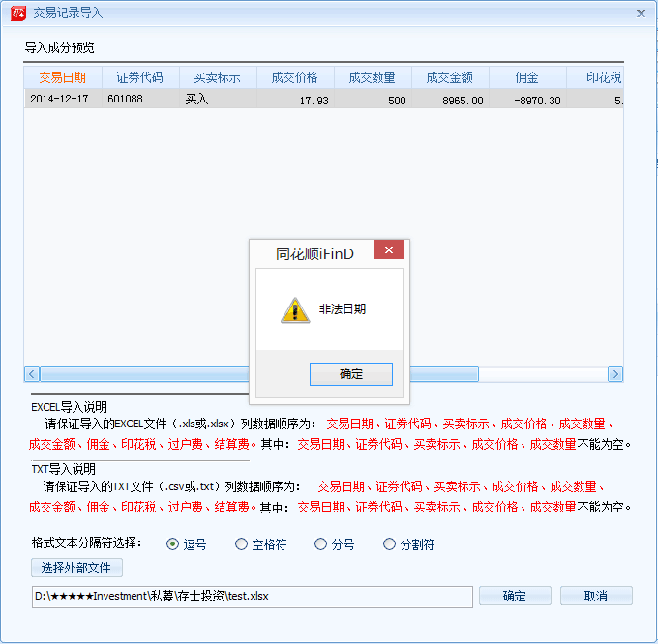Click the 印花税 column header
Screen dimensions: 658x644
(x=595, y=77)
